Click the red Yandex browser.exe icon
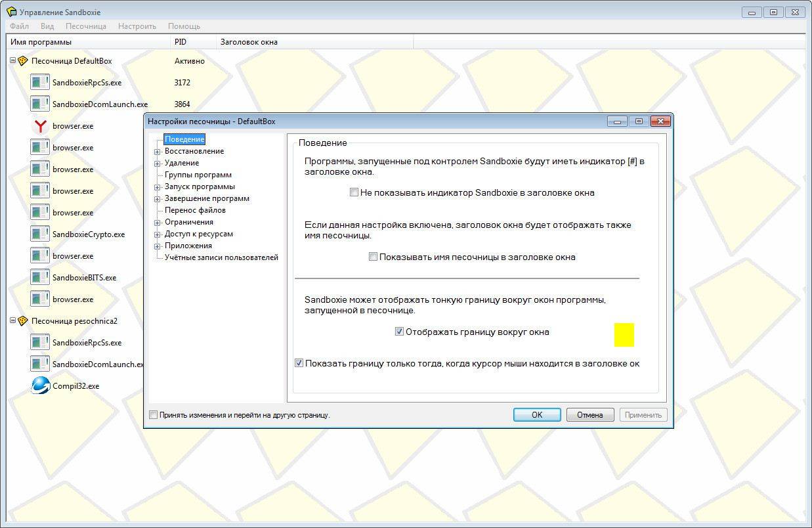The width and height of the screenshot is (812, 528). point(40,126)
